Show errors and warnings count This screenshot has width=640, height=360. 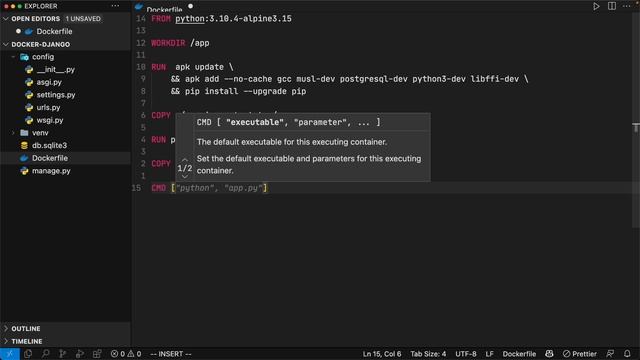tap(126, 354)
